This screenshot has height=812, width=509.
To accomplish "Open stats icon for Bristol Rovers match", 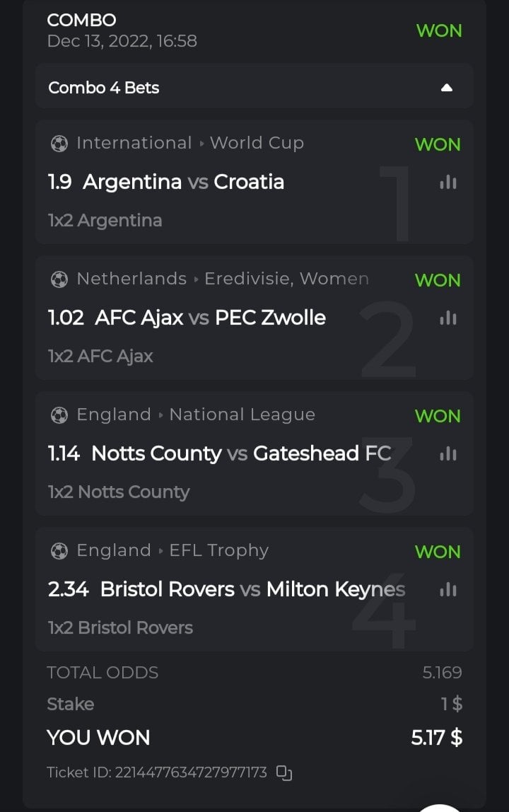I will 447,590.
